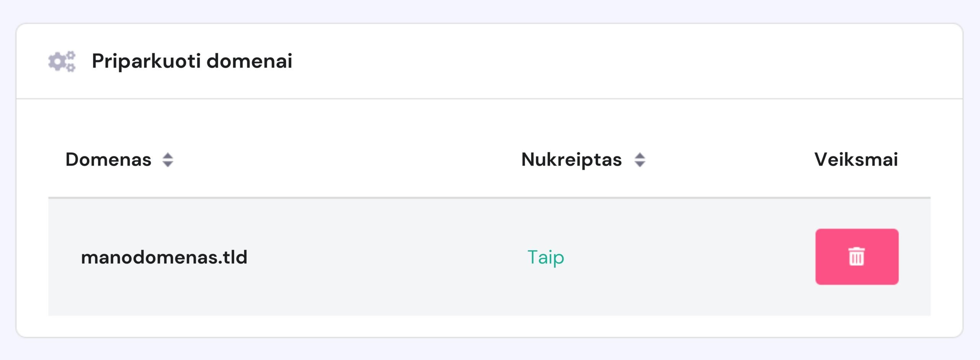This screenshot has width=980, height=360.
Task: Toggle sort order using Nukreiptas sort icon
Action: tap(640, 160)
